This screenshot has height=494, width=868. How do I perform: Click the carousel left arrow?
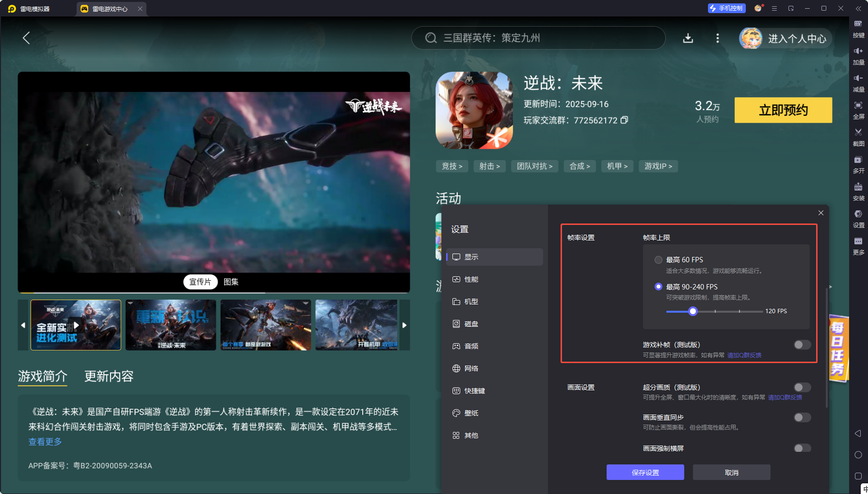(x=23, y=325)
